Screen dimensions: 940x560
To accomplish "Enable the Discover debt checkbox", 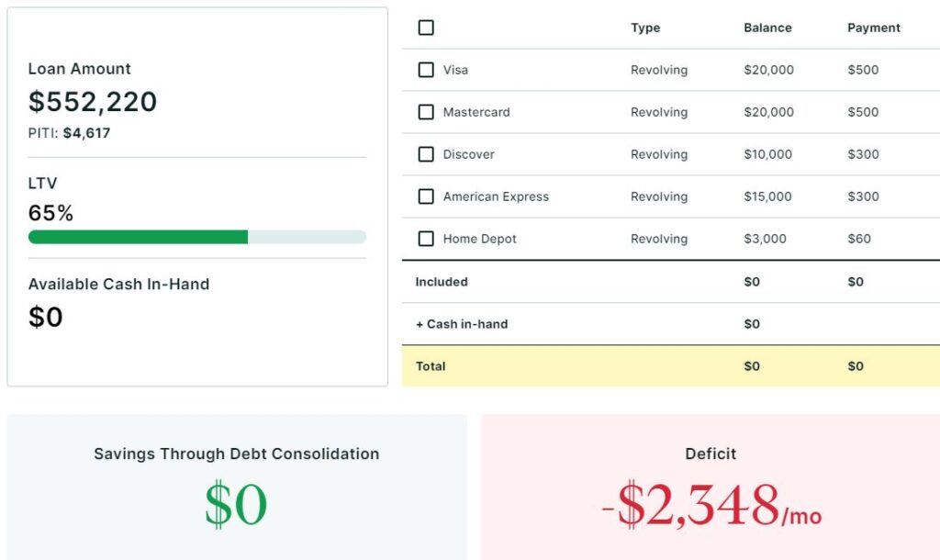I will click(426, 154).
